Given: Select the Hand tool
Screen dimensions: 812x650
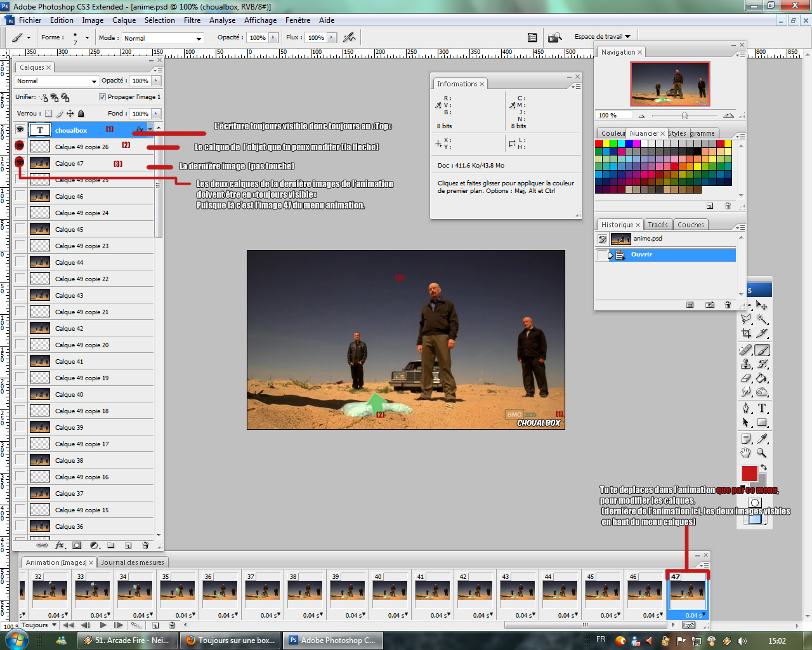Looking at the screenshot, I should 746,453.
